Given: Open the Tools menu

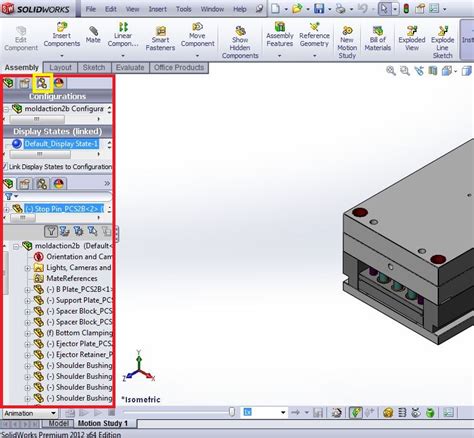Looking at the screenshot, I should click(x=184, y=9).
